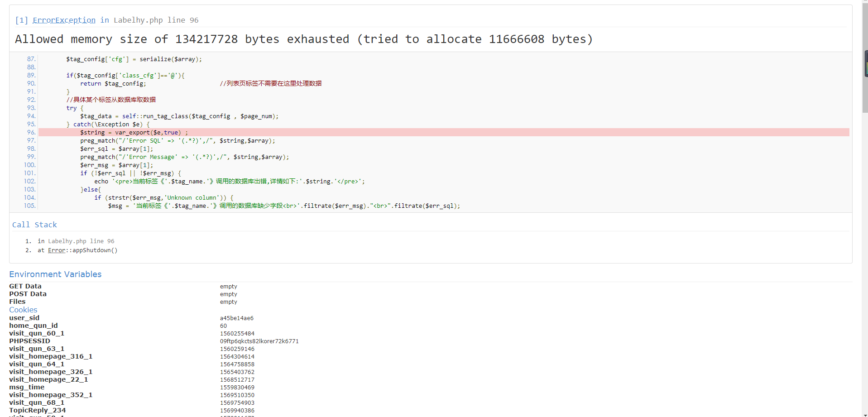Click the Environment Variables heading
The width and height of the screenshot is (868, 417).
click(x=55, y=274)
